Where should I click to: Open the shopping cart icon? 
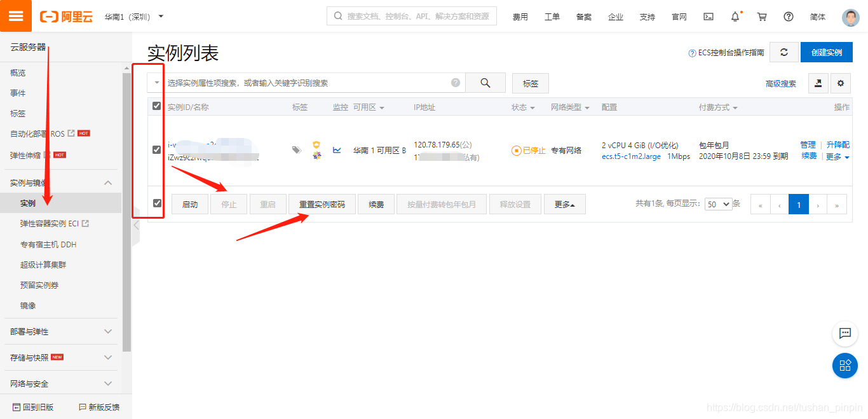[x=762, y=17]
